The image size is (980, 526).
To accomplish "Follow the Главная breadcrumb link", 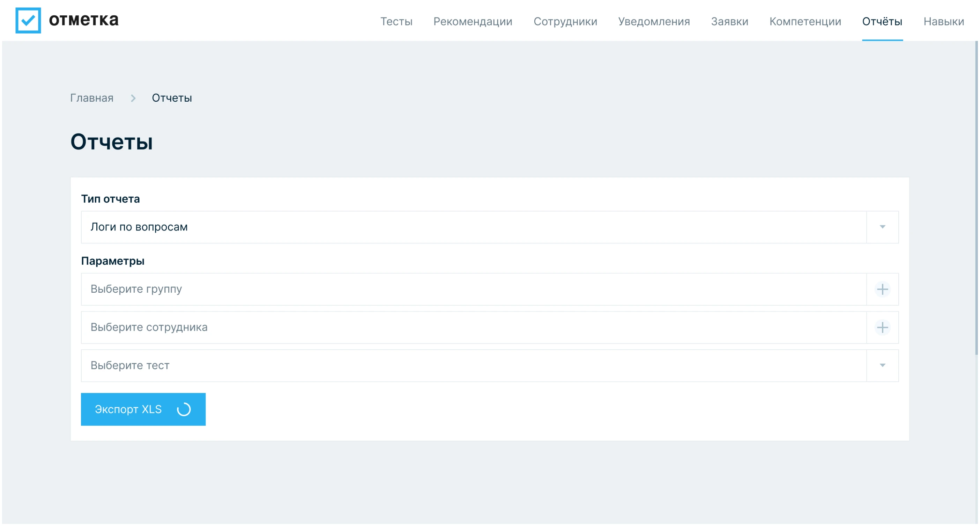I will [x=92, y=98].
